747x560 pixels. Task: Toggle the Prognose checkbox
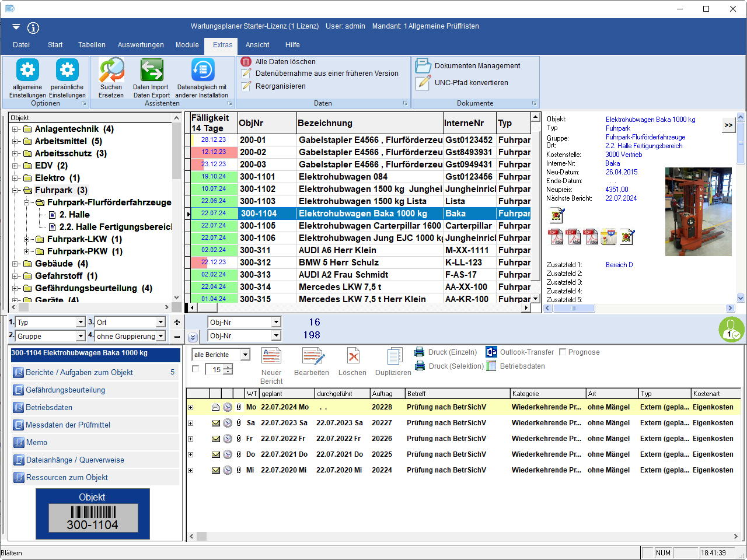(563, 352)
